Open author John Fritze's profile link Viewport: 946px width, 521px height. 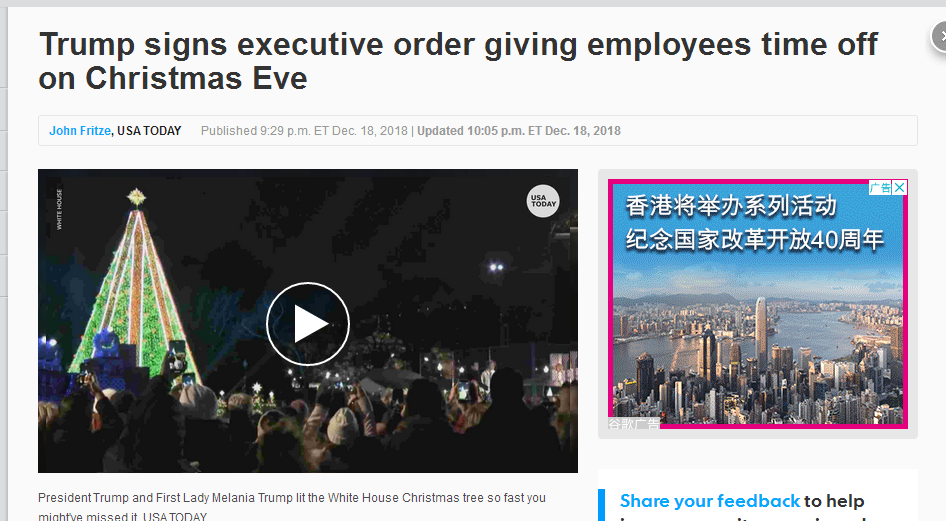pos(80,131)
